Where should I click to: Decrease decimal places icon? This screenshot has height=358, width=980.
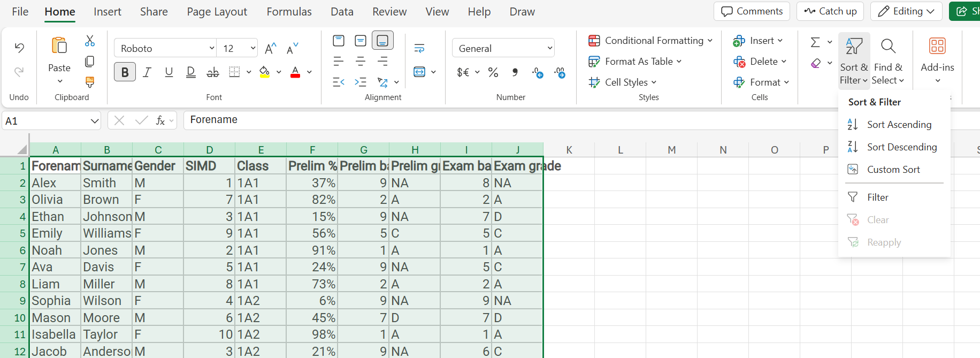538,72
